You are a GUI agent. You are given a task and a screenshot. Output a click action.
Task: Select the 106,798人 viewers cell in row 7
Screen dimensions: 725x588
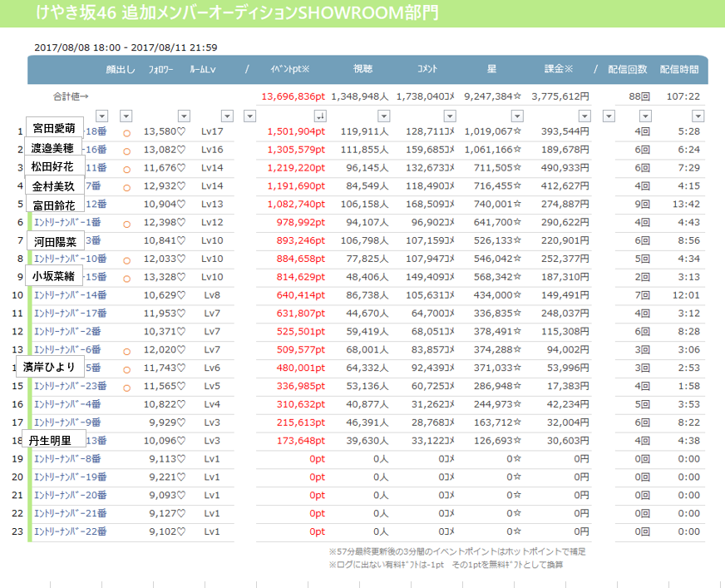point(364,240)
